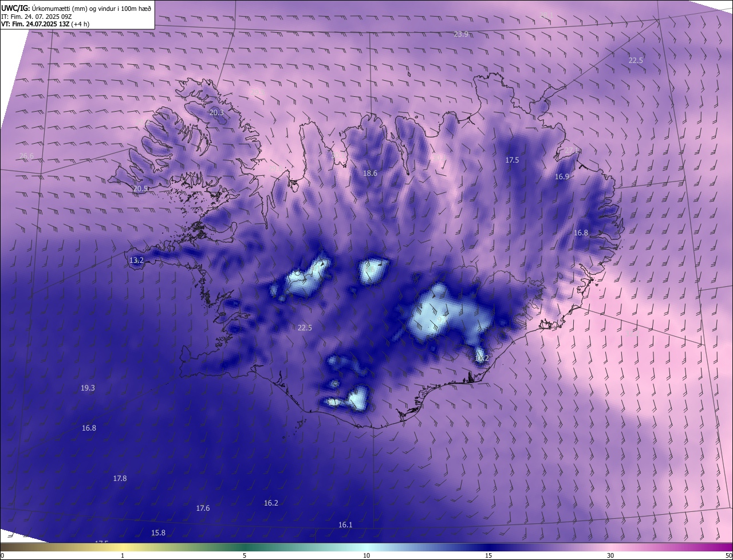Click the 19.3 value southwest of Iceland
The height and width of the screenshot is (560, 733).
(88, 388)
